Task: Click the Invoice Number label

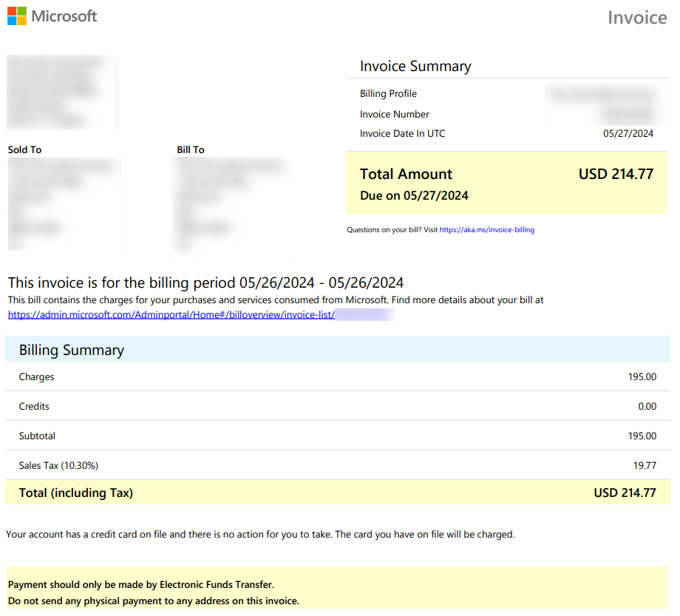Action: pos(395,115)
